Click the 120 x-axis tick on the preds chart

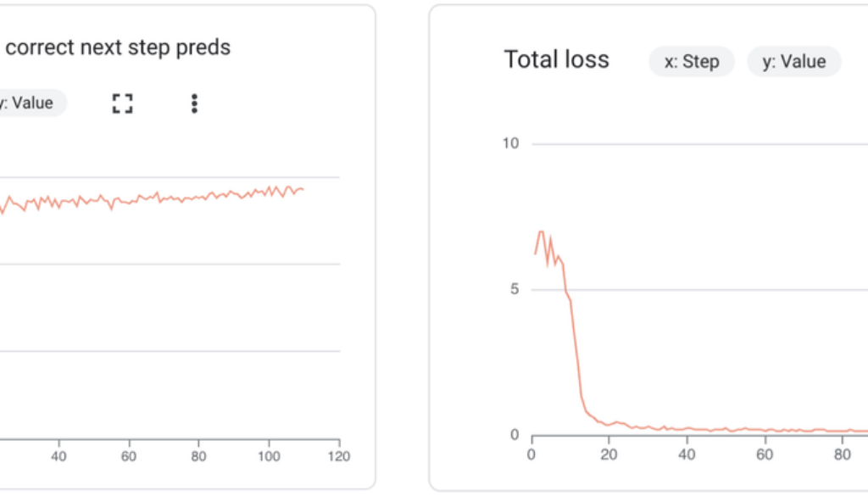pos(339,455)
